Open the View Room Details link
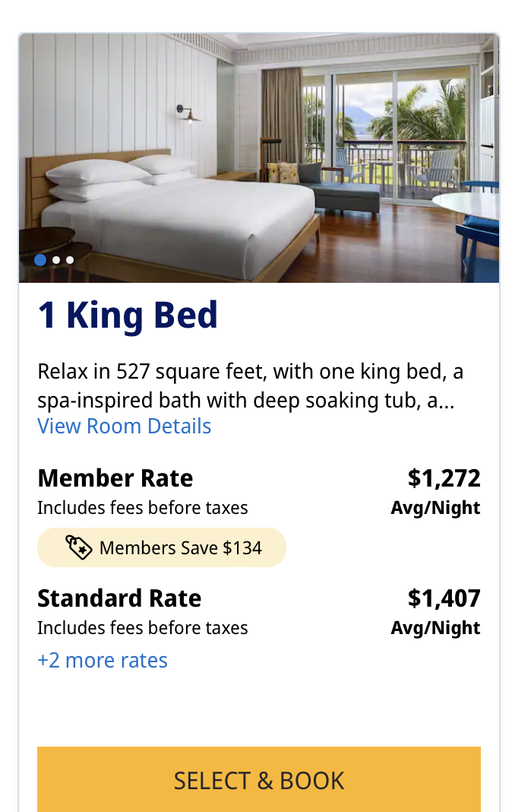 [x=124, y=426]
